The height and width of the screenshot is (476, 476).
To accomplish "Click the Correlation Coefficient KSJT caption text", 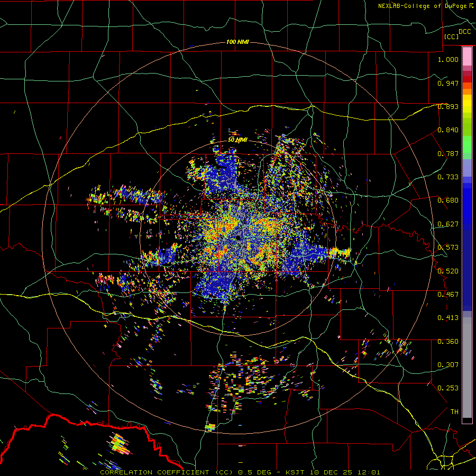I will coord(240,472).
